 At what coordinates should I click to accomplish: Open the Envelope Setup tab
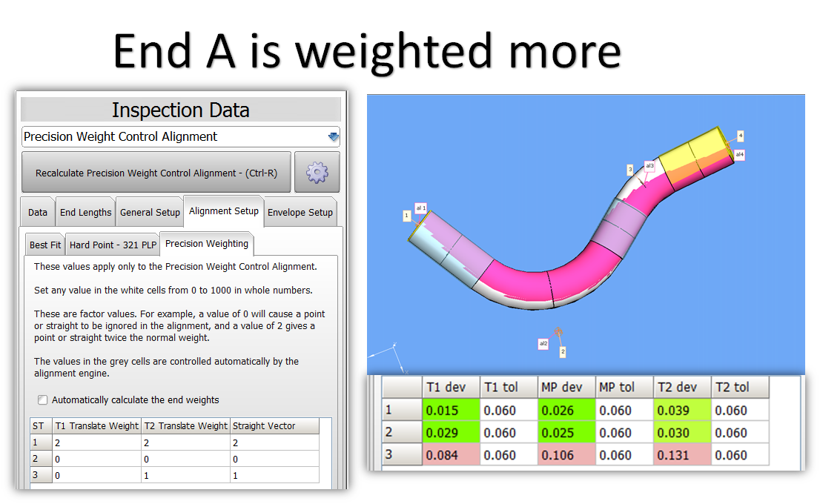tap(300, 212)
